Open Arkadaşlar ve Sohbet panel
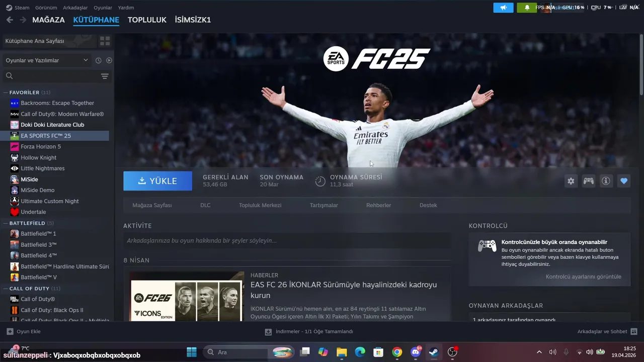The height and width of the screenshot is (362, 644). click(x=607, y=331)
